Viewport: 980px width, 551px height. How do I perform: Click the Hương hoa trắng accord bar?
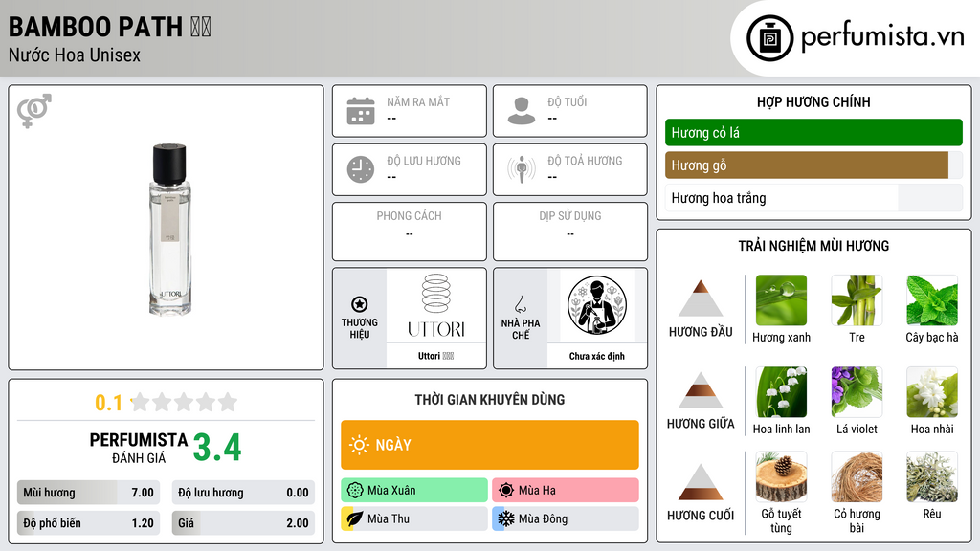pyautogui.click(x=813, y=198)
